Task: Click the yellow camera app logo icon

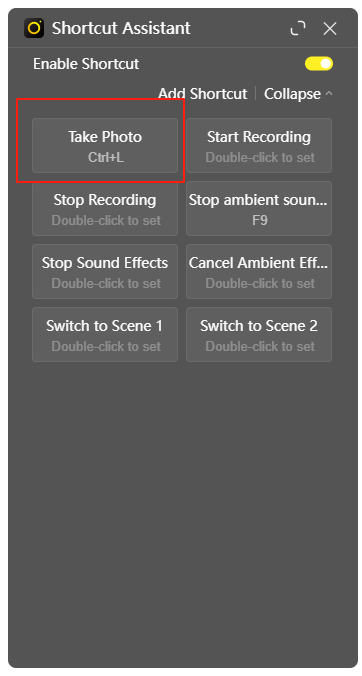Action: 34,28
